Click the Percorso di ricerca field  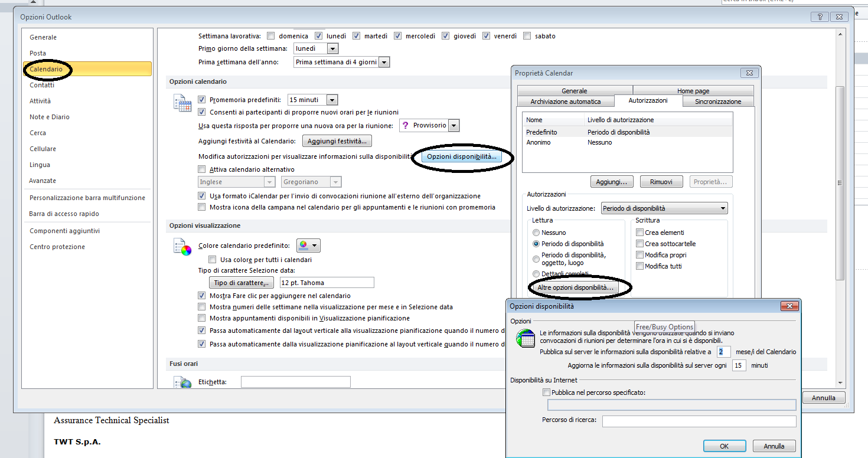point(699,421)
